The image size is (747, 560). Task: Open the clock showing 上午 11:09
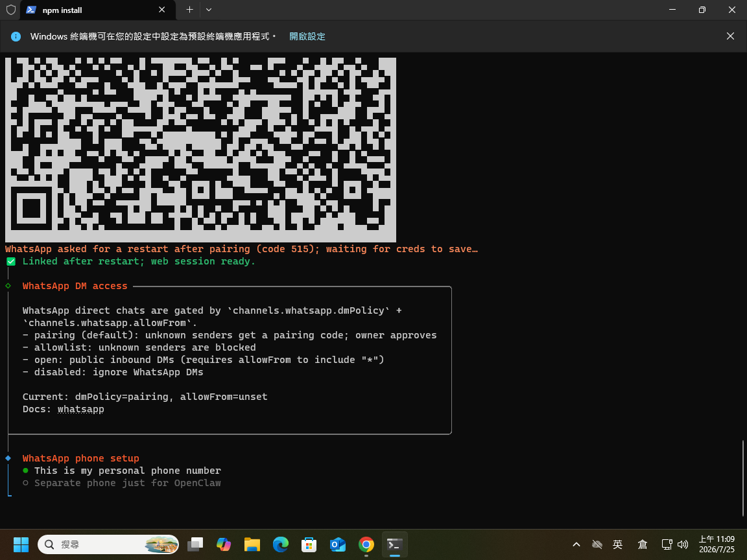coord(717,544)
